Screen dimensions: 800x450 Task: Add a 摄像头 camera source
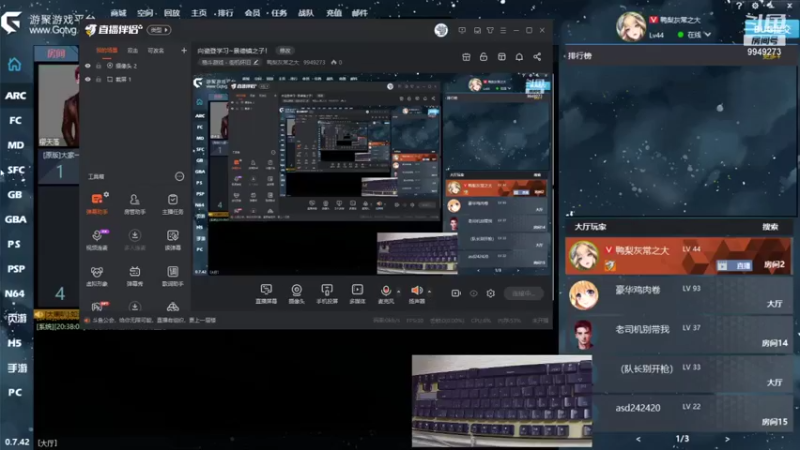pyautogui.click(x=296, y=294)
